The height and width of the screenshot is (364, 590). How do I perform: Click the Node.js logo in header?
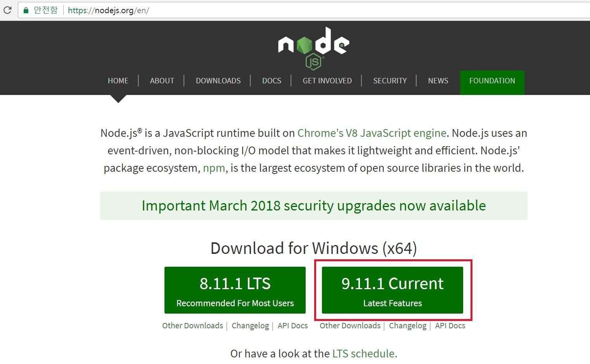(x=313, y=48)
